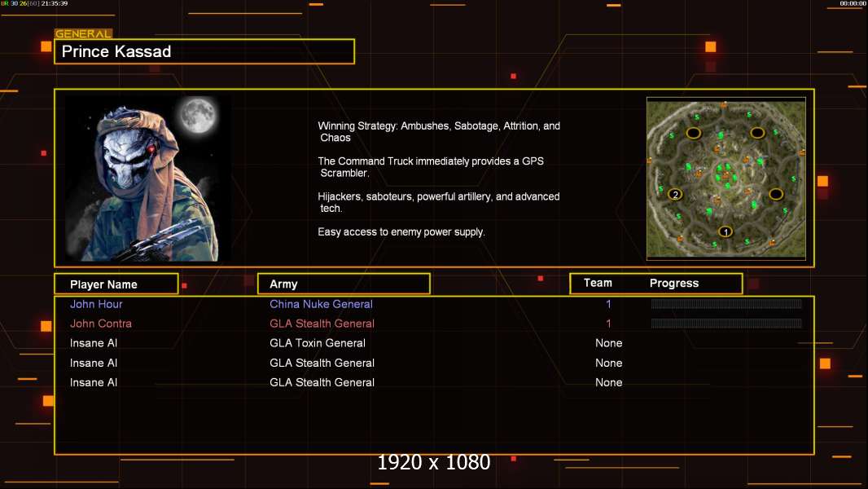
Task: Select the empty top-left start position on minimap
Action: click(x=694, y=133)
